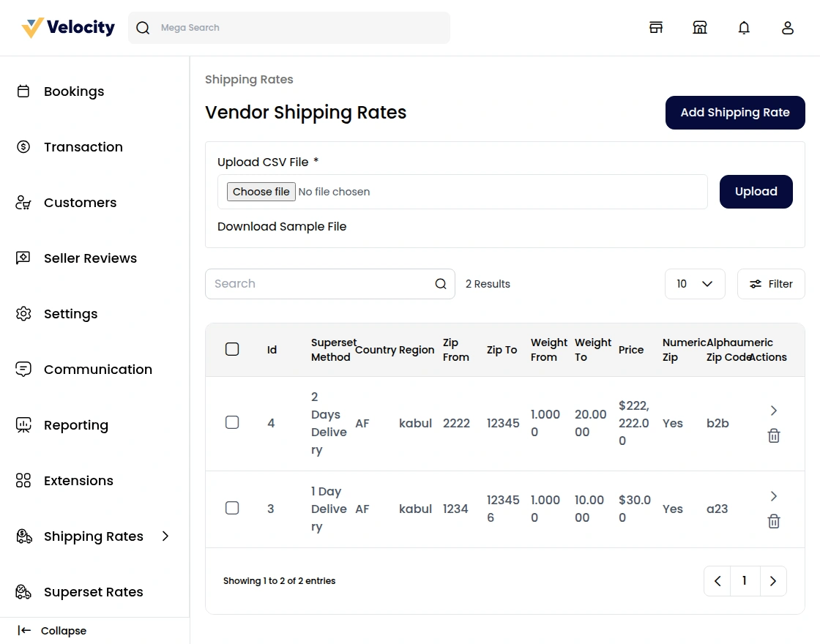This screenshot has width=820, height=644.
Task: Delete shipping rate with Id 4
Action: pos(774,436)
